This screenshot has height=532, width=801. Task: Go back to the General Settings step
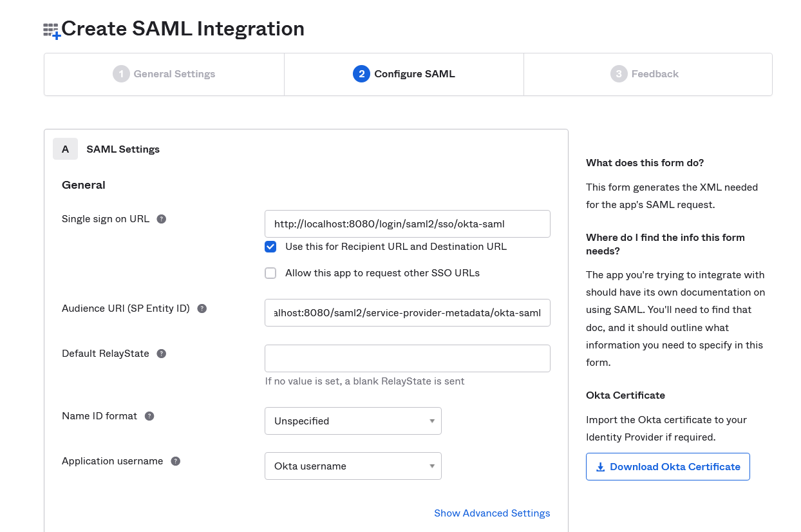point(164,73)
